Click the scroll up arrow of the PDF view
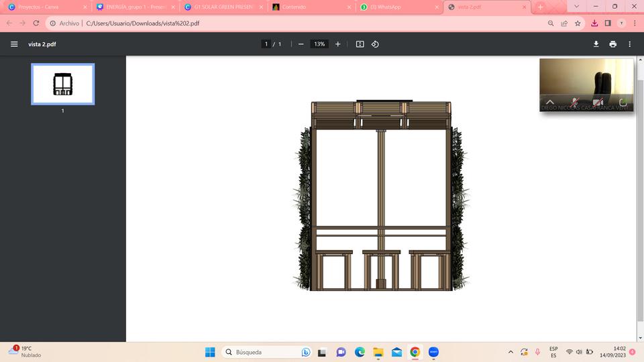 click(640, 60)
